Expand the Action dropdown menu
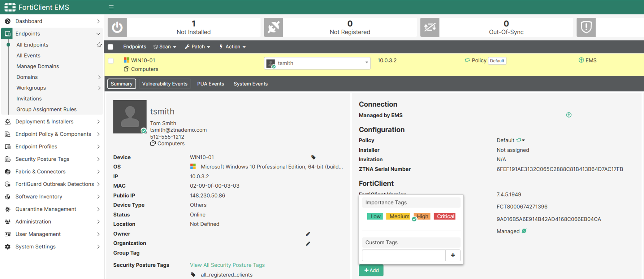 [232, 47]
